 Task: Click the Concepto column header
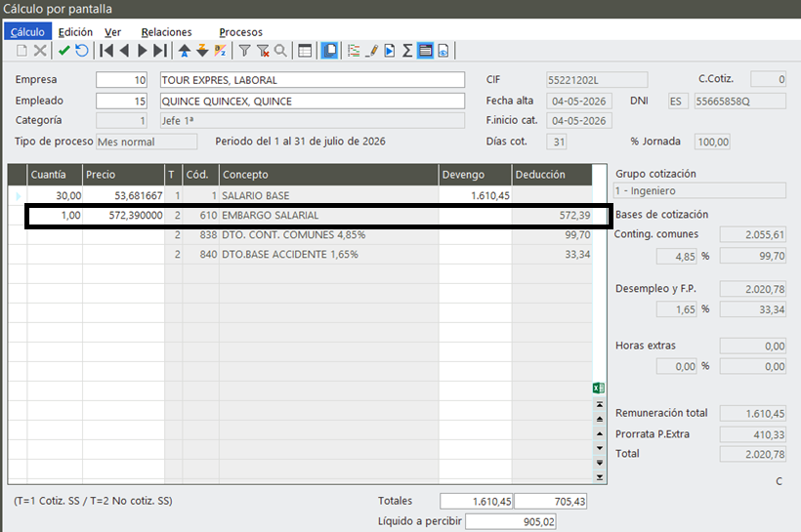pyautogui.click(x=328, y=175)
